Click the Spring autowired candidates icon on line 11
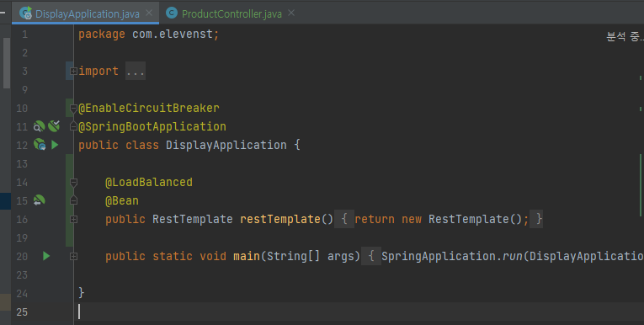Image resolution: width=644 pixels, height=325 pixels. point(54,125)
